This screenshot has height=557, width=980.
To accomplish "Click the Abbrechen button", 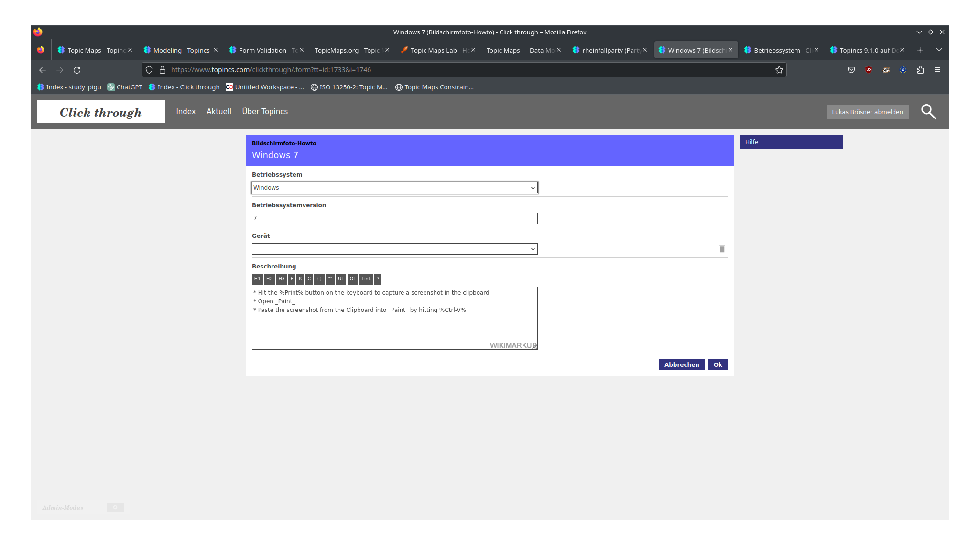I will tap(681, 364).
